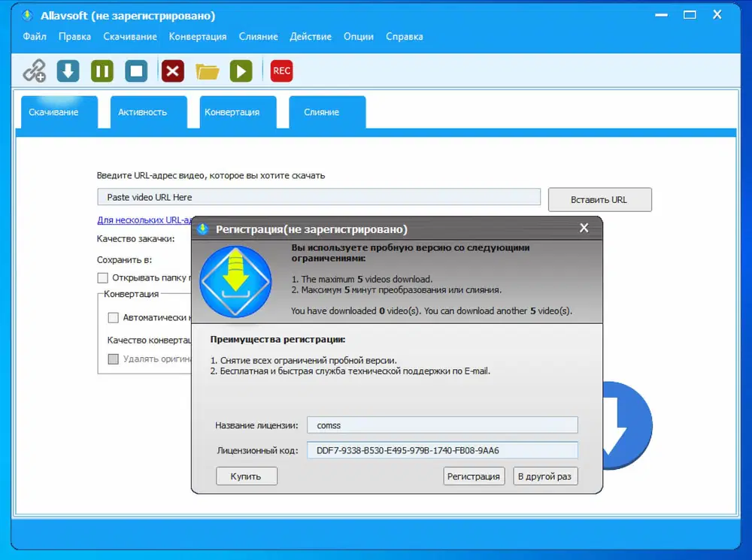Open the Опции menu
The width and height of the screenshot is (752, 560).
point(358,35)
